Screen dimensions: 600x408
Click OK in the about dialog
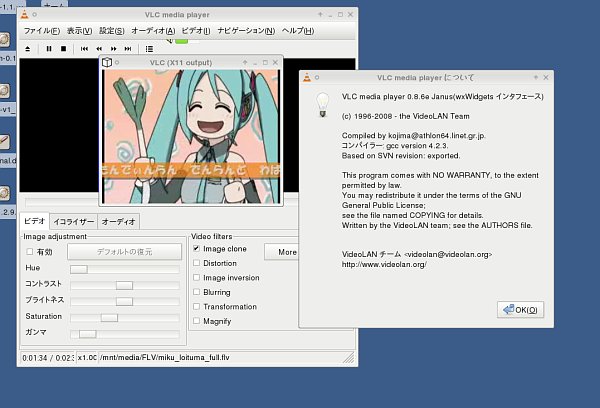point(520,310)
